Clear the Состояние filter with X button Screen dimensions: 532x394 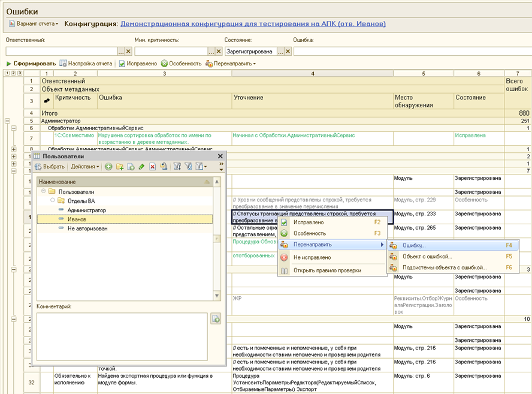(x=288, y=52)
